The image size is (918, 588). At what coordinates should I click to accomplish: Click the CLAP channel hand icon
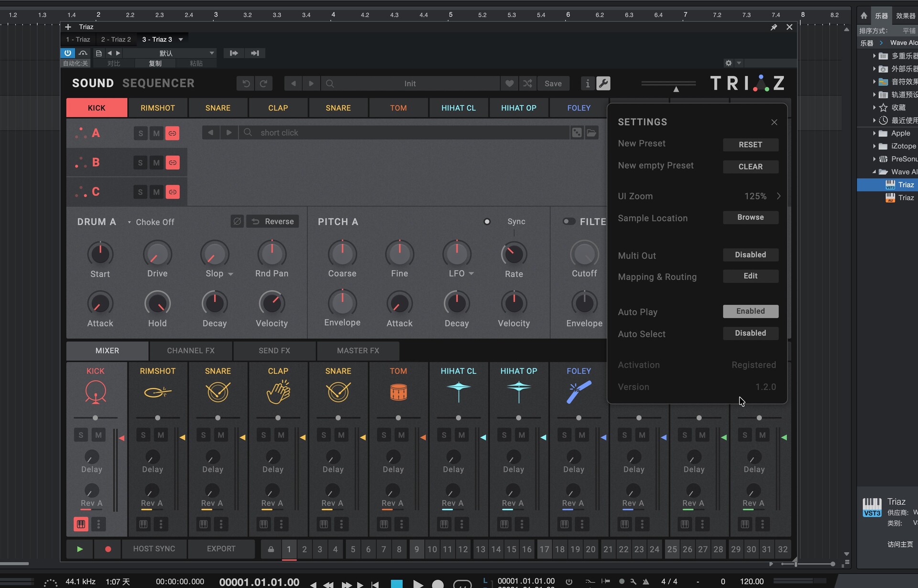tap(278, 392)
